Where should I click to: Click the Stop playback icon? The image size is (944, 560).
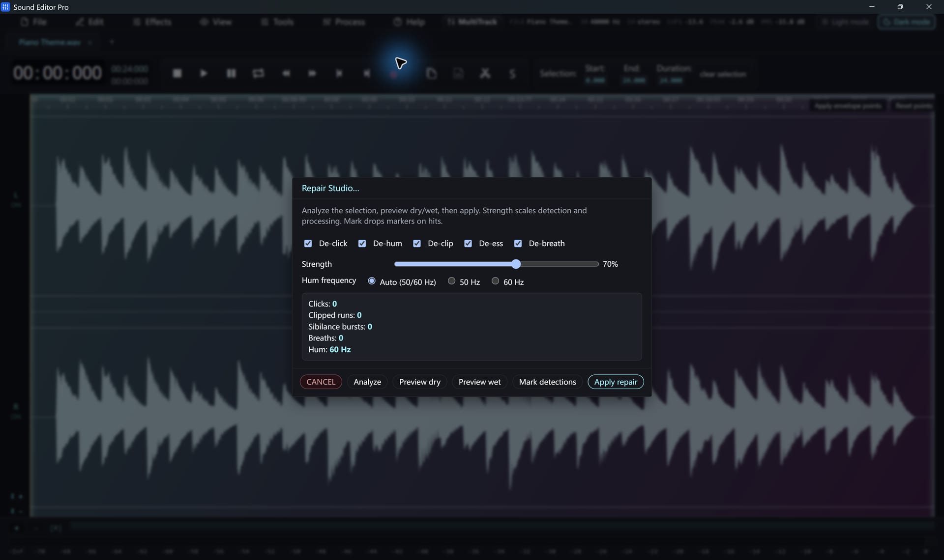click(x=177, y=73)
